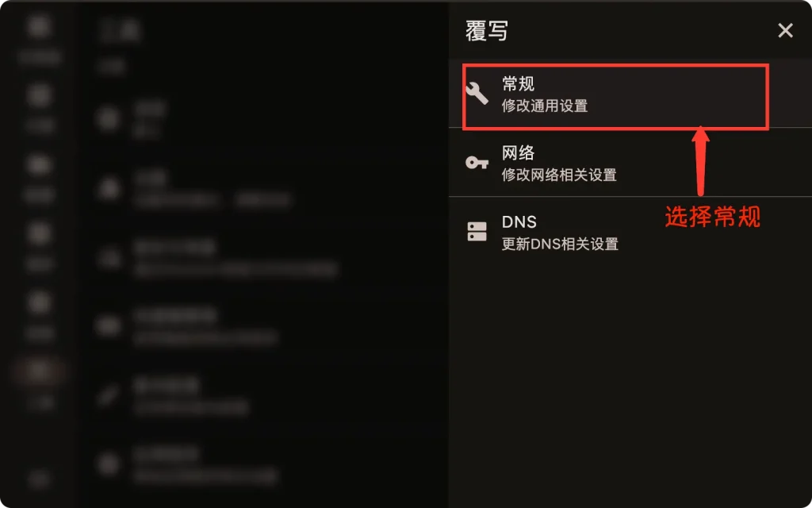812x508 pixels.
Task: Click the 覆写 panel heading
Action: (486, 31)
